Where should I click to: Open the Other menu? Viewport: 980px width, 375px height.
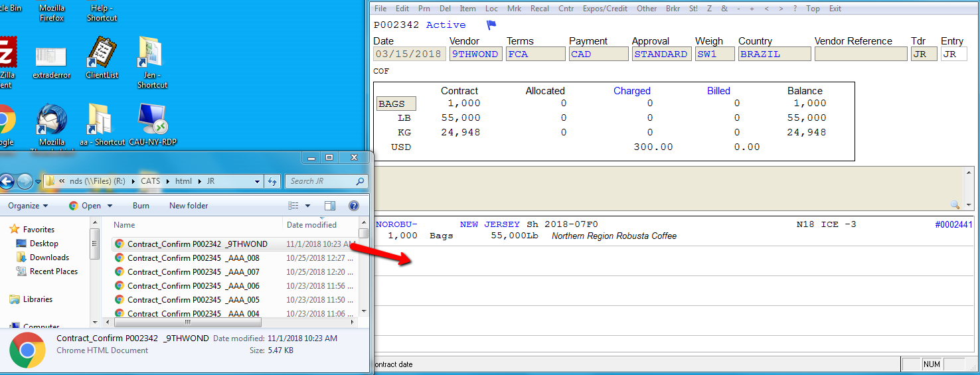[647, 9]
